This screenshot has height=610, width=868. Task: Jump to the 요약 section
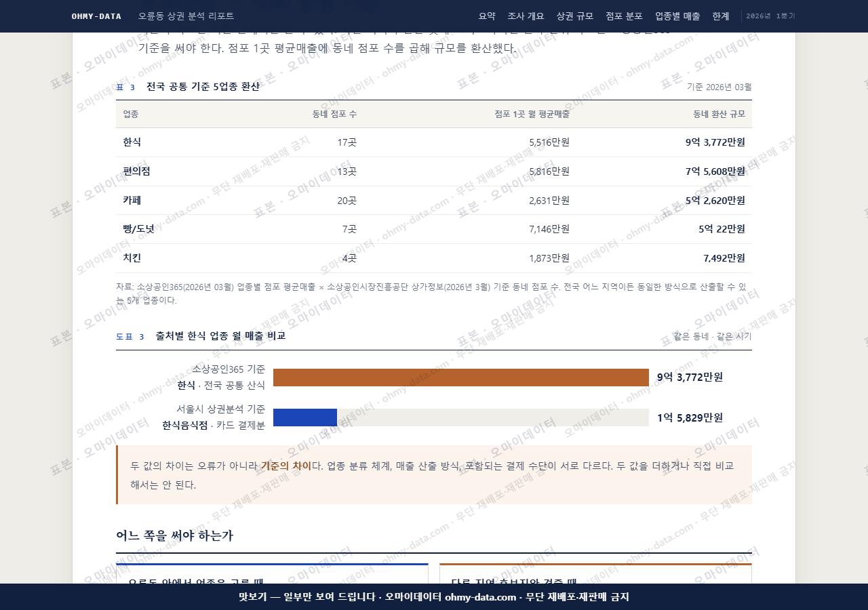coord(487,16)
